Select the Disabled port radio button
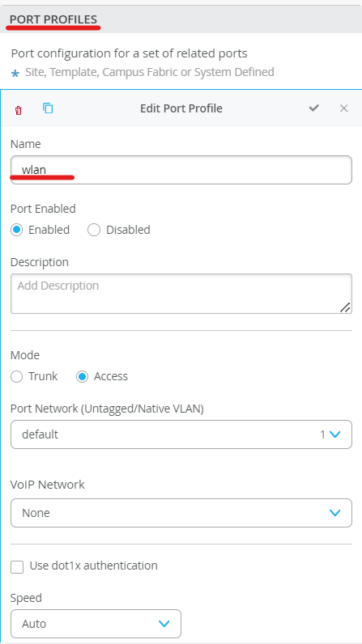The image size is (362, 644). [x=94, y=230]
